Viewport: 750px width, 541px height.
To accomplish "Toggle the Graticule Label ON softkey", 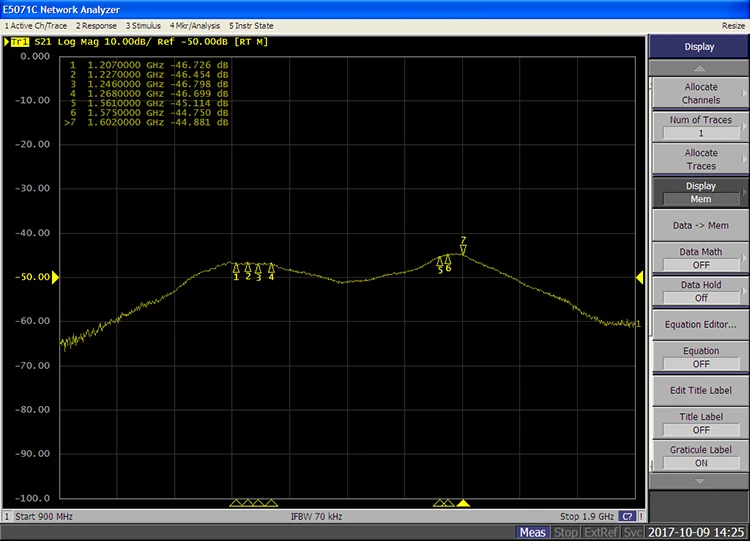I will coord(700,456).
